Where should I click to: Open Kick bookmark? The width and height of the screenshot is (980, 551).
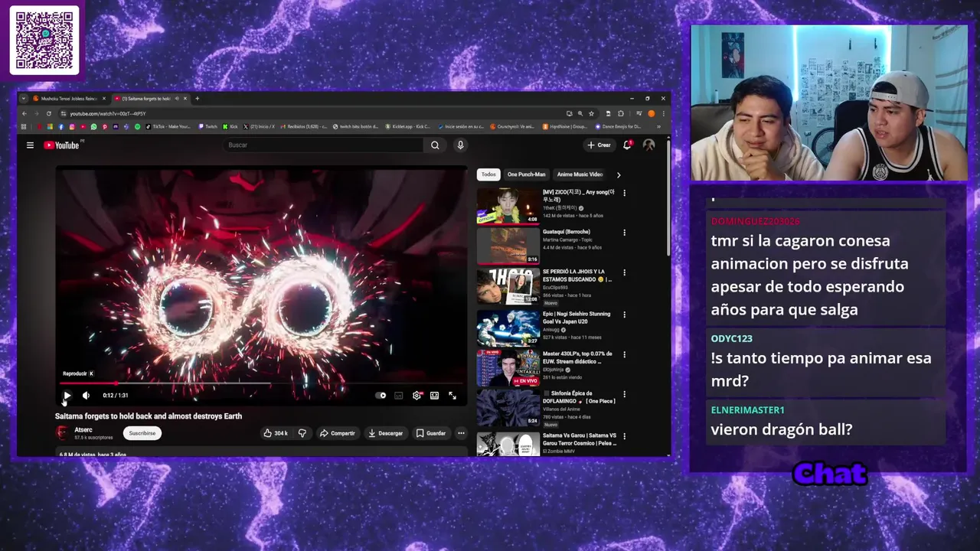(230, 126)
